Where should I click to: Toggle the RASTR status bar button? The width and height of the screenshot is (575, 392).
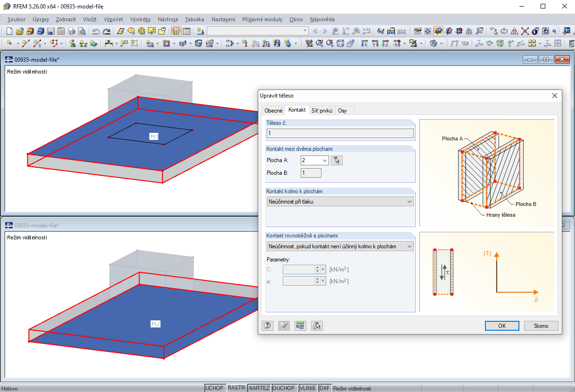coord(236,388)
